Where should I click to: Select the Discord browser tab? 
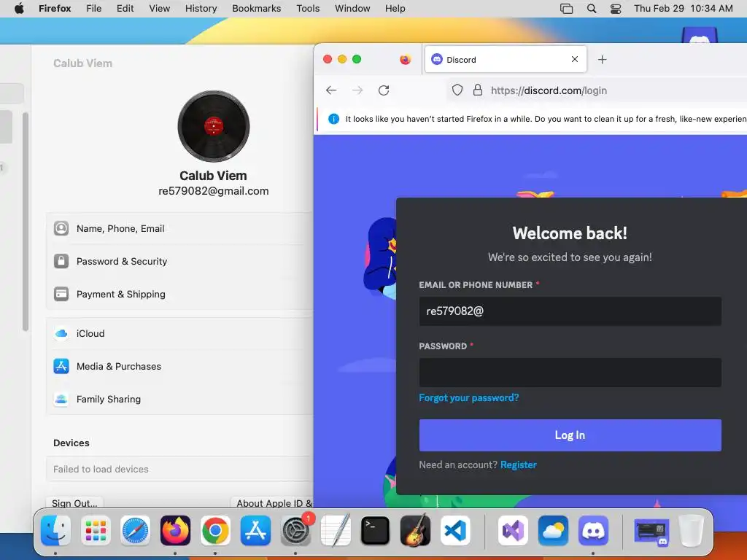click(x=506, y=59)
